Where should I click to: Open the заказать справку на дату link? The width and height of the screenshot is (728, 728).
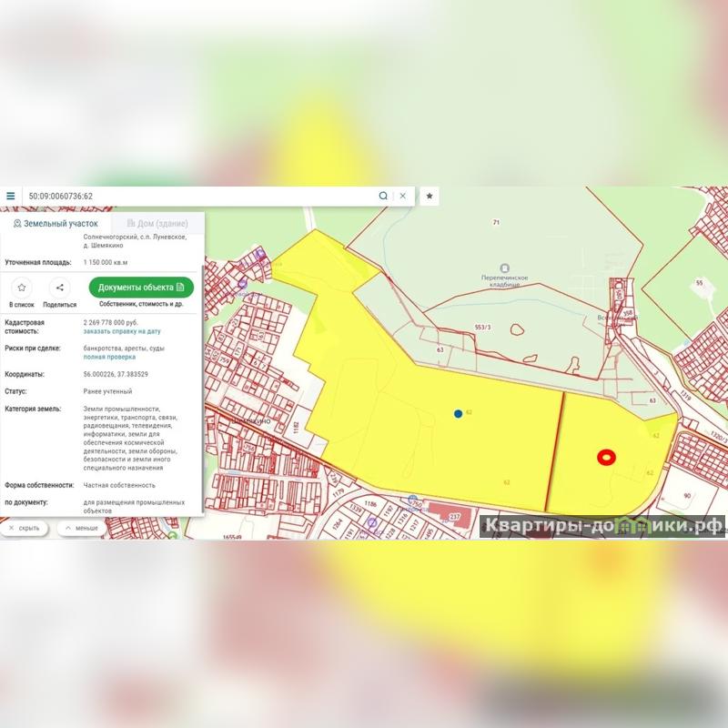pos(122,331)
